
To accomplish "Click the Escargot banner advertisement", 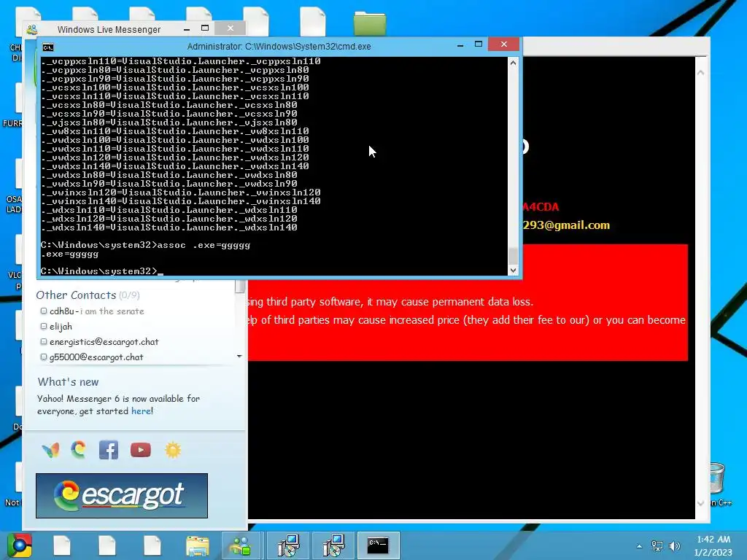I will [122, 495].
